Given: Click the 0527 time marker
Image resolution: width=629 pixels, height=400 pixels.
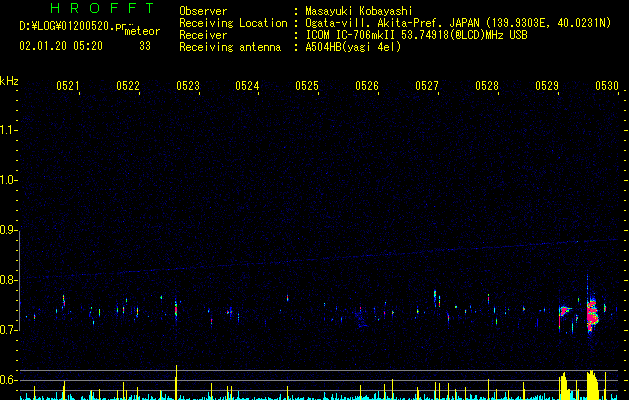Looking at the screenshot, I should (x=427, y=85).
